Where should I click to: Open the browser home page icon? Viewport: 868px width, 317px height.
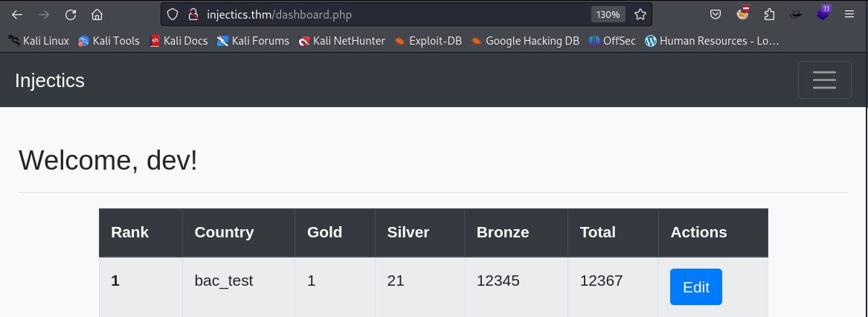[x=97, y=15]
